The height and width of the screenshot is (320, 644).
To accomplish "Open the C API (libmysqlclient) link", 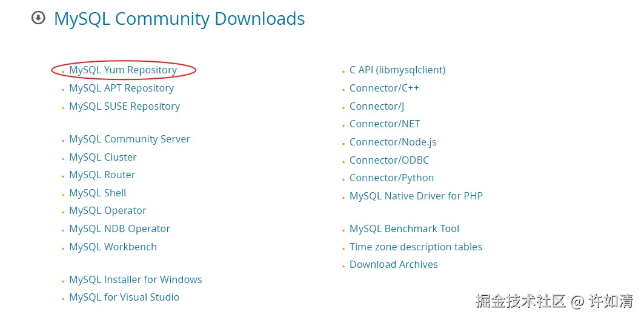I will click(x=397, y=70).
